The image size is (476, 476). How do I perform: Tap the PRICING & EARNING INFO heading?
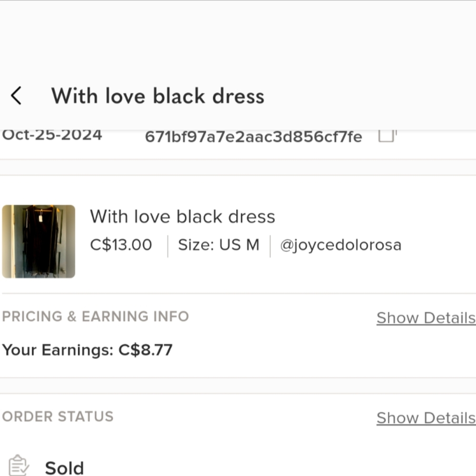[95, 317]
